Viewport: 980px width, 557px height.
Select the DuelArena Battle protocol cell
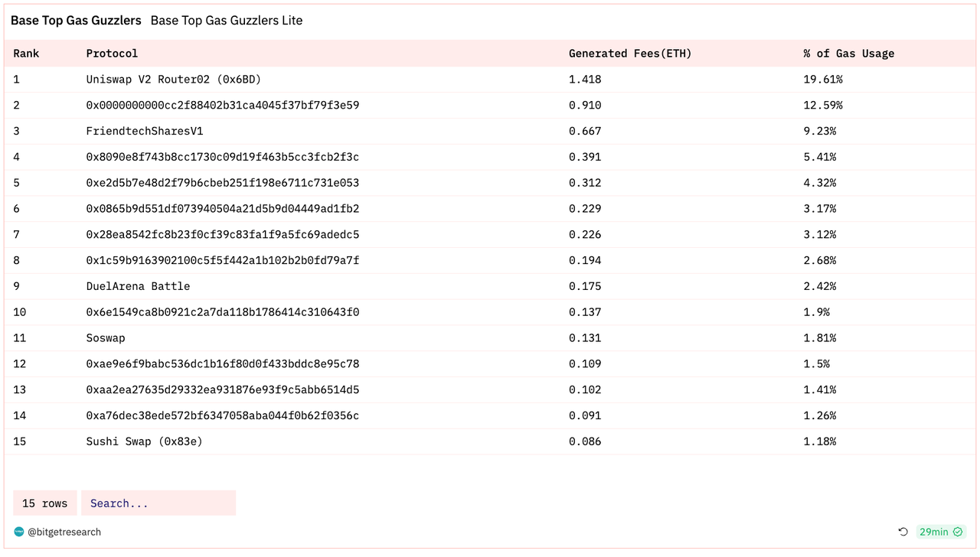point(138,286)
